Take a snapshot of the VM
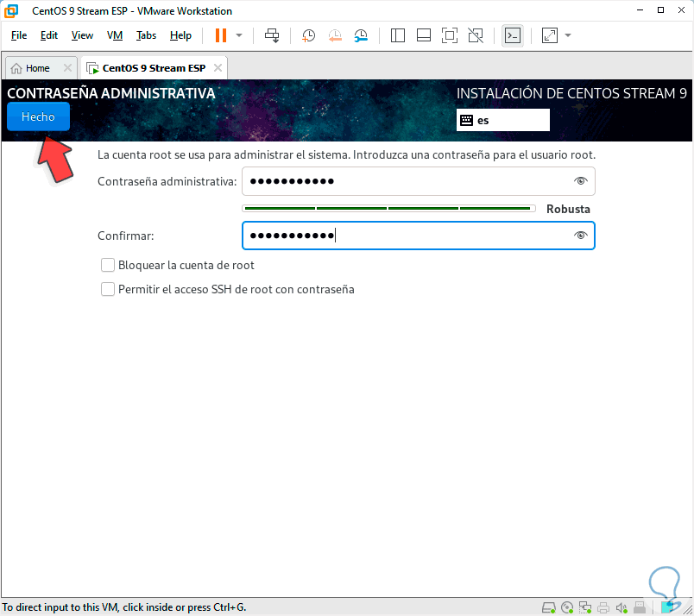Image resolution: width=694 pixels, height=616 pixels. 308,35
